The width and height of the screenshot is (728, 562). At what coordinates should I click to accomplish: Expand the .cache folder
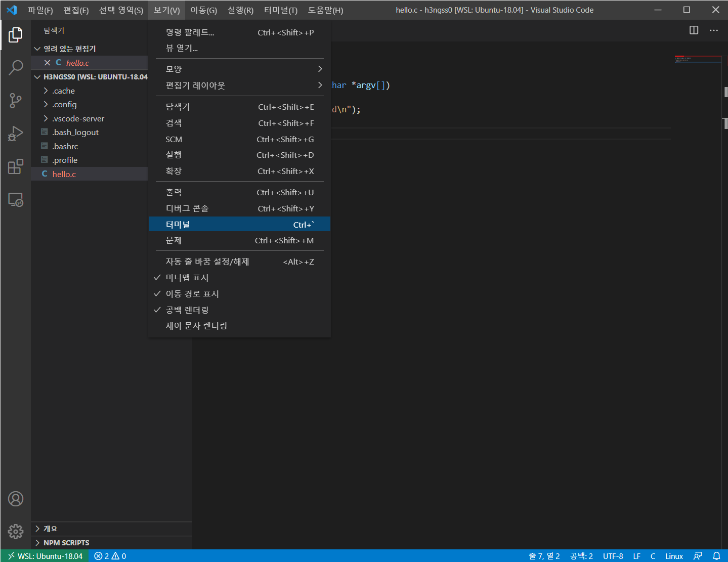[90, 91]
